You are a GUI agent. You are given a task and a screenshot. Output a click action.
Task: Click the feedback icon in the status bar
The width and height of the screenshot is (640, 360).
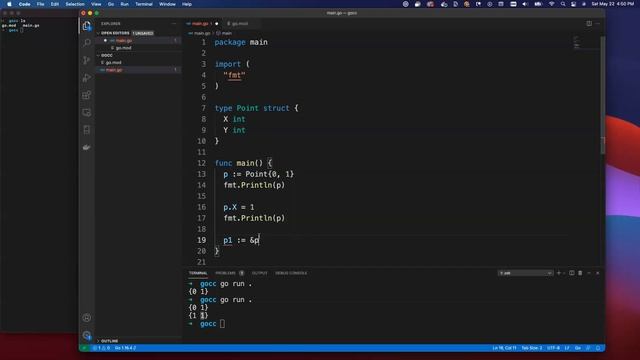[x=588, y=348]
